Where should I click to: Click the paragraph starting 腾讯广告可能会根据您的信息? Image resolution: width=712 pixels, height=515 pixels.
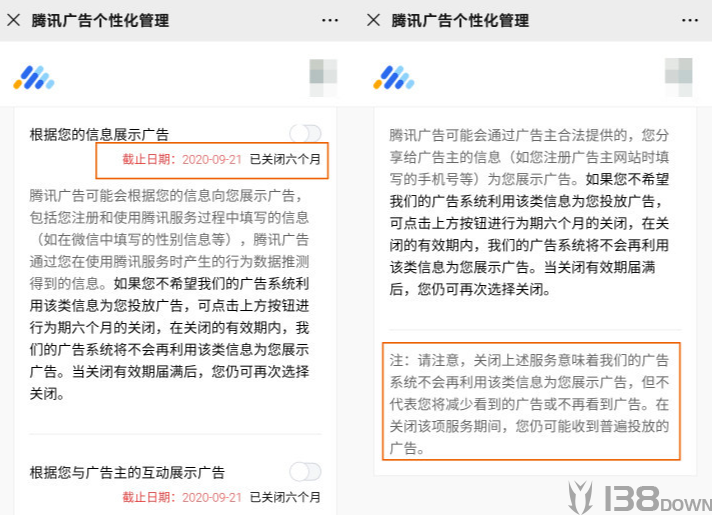169,295
